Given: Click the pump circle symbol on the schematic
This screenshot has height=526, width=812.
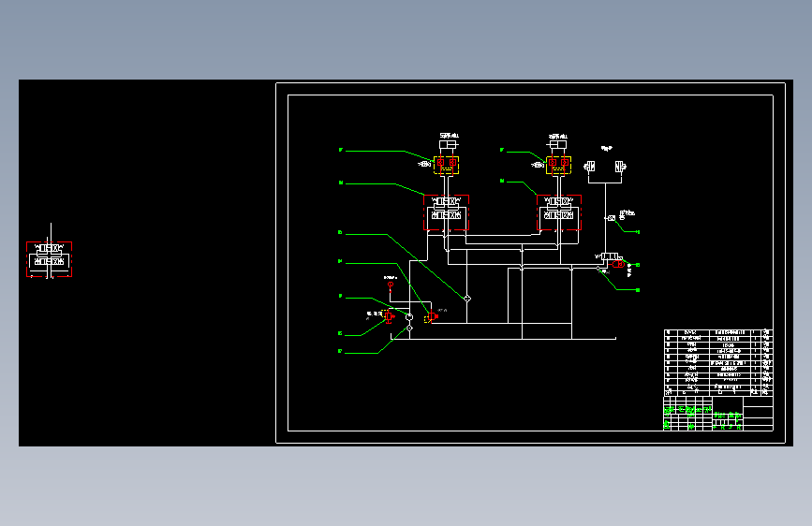Looking at the screenshot, I should 409,317.
